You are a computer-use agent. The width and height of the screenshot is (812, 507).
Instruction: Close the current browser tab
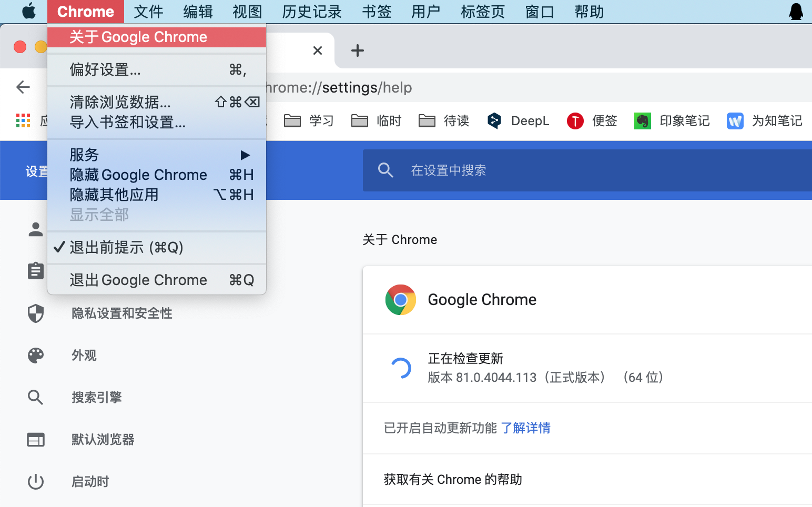[x=317, y=50]
